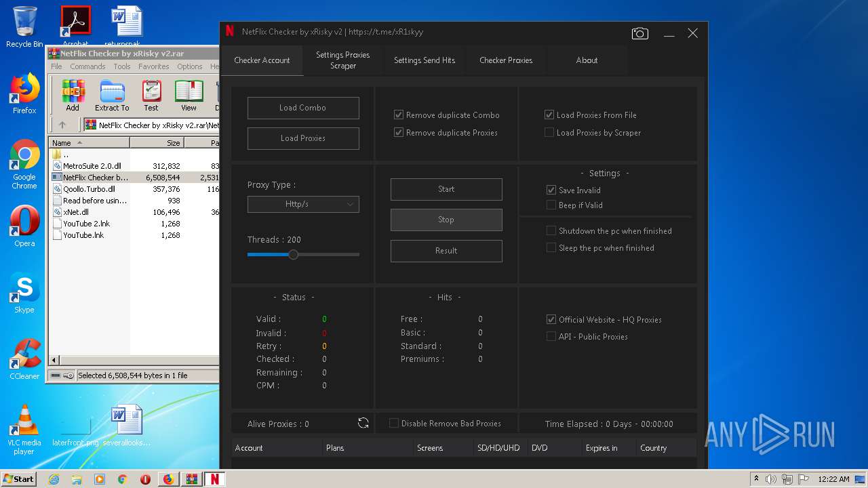The width and height of the screenshot is (868, 488).
Task: Click the WinRAR archive path field
Action: click(152, 125)
